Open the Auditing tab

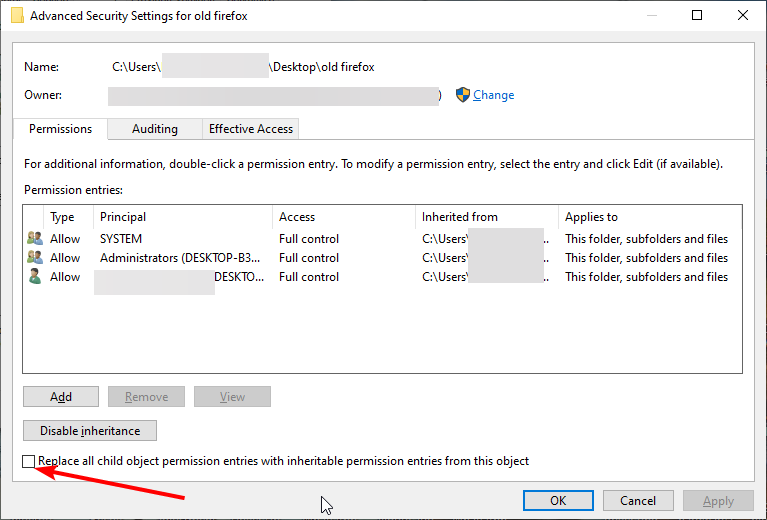[x=155, y=129]
